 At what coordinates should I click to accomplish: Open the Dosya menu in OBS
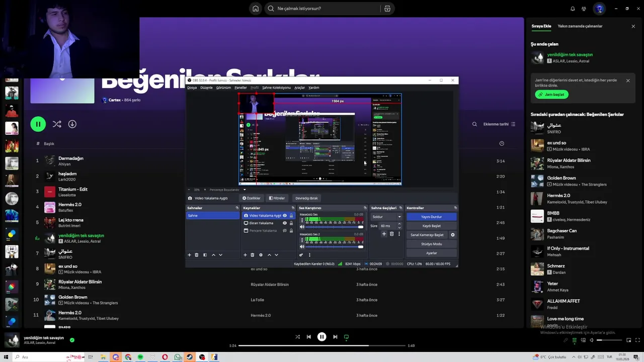click(x=192, y=87)
